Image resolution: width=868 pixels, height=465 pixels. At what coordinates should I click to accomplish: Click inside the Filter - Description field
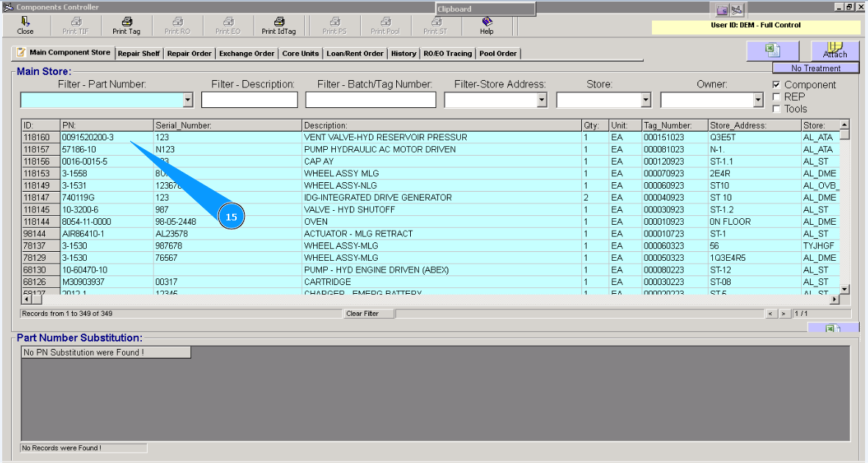coord(250,98)
